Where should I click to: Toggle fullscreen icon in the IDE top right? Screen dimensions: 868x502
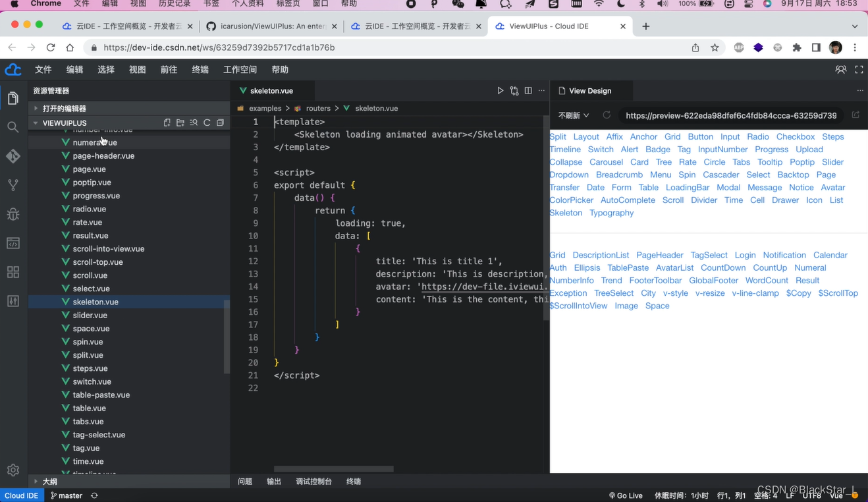click(x=859, y=69)
